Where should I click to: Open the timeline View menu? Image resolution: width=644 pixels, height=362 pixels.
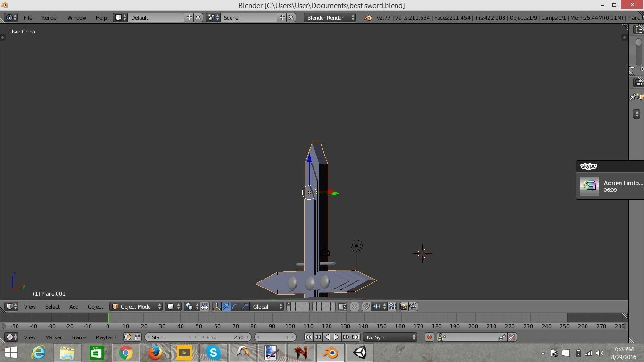pyautogui.click(x=30, y=337)
